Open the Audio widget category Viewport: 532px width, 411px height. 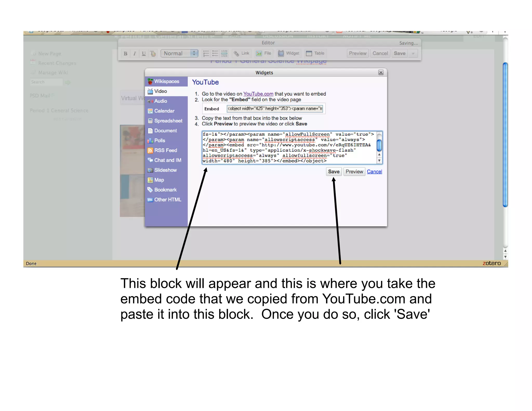coord(166,101)
